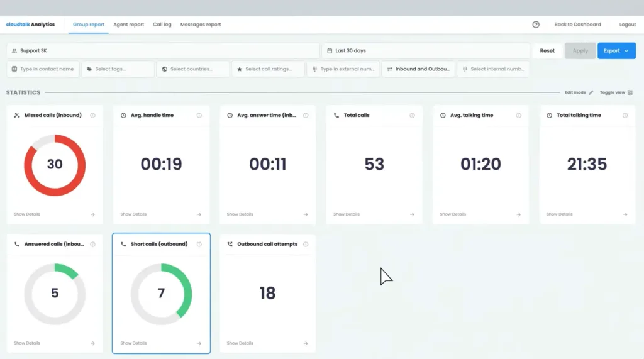644x359 pixels.
Task: Click the phone icon beside Total calls
Action: click(336, 116)
